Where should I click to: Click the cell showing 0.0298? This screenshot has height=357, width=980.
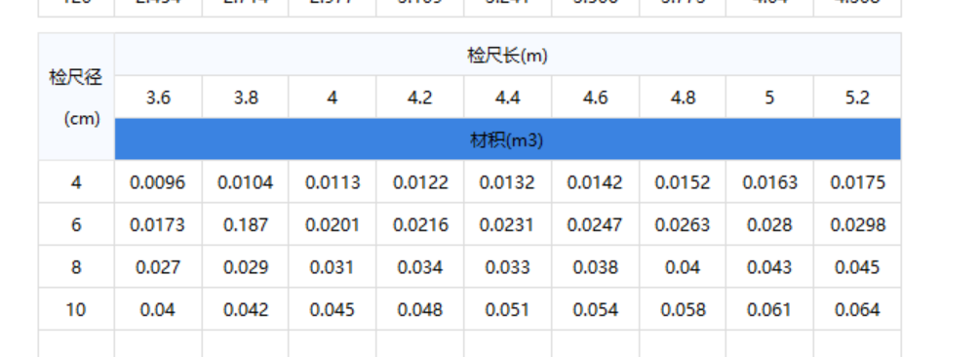pos(857,224)
